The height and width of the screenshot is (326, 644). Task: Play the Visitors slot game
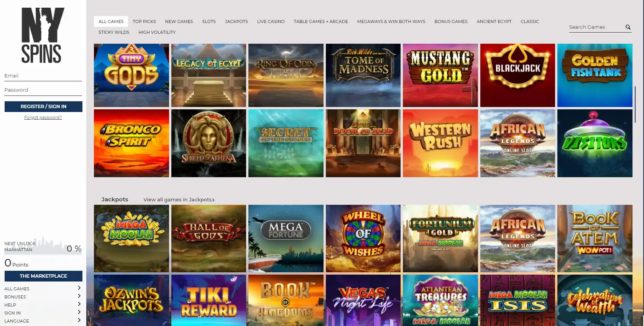tap(595, 143)
